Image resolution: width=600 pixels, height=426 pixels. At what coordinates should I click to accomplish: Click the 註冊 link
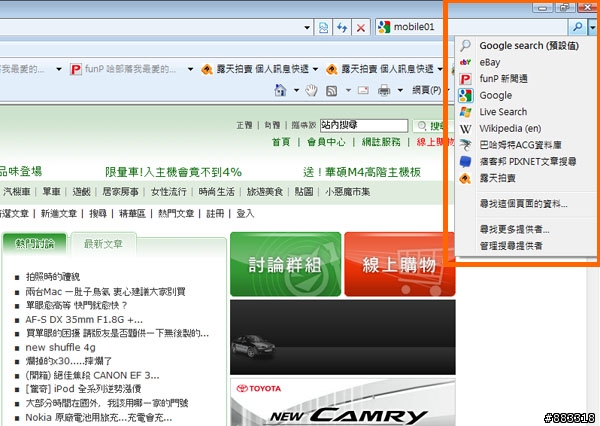pyautogui.click(x=215, y=214)
